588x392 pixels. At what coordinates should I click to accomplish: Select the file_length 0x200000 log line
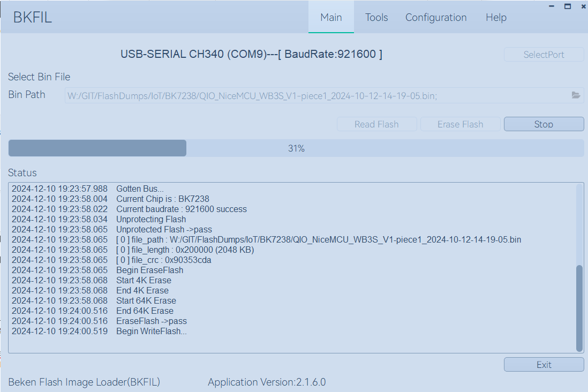(x=133, y=250)
